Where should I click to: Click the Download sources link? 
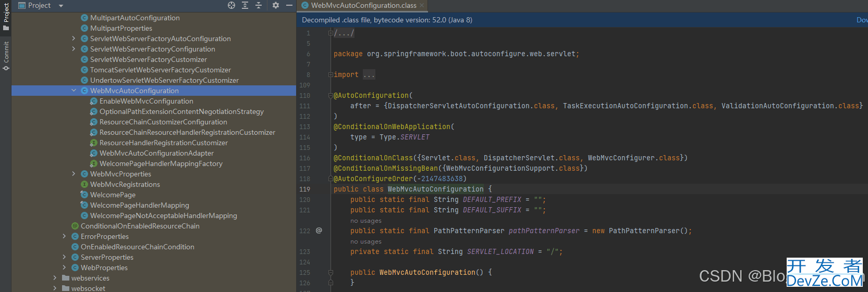[862, 20]
